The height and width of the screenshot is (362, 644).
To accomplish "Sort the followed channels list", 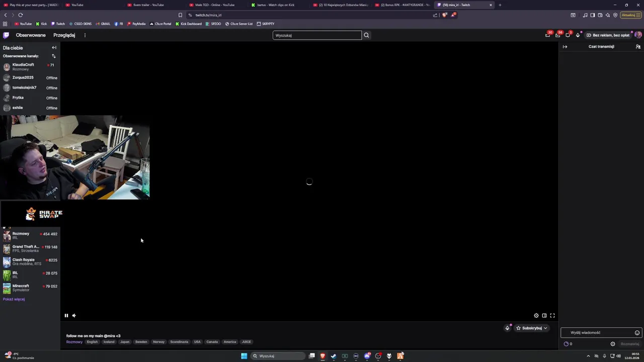I will 54,56.
